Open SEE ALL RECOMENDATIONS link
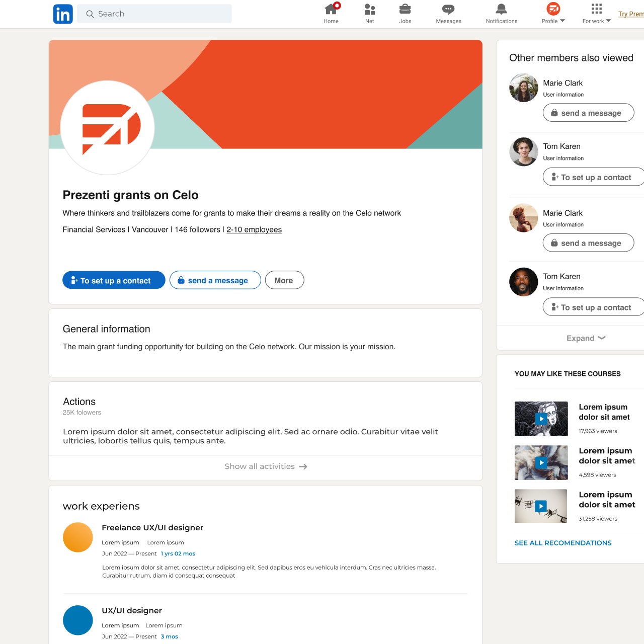The height and width of the screenshot is (644, 644). [563, 543]
